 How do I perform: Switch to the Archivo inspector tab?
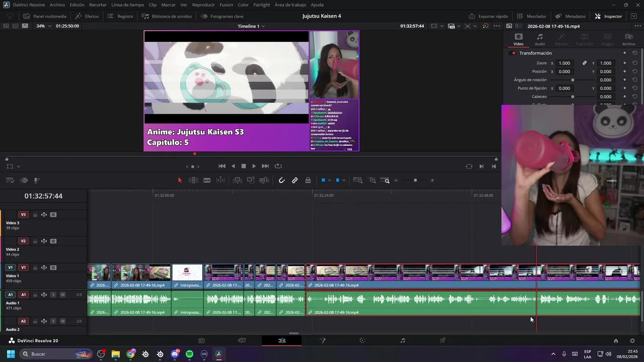[x=628, y=40]
